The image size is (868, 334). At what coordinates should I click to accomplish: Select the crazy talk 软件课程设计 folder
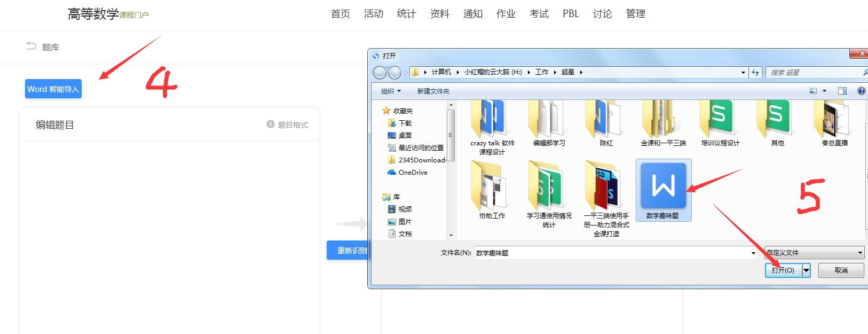point(492,127)
